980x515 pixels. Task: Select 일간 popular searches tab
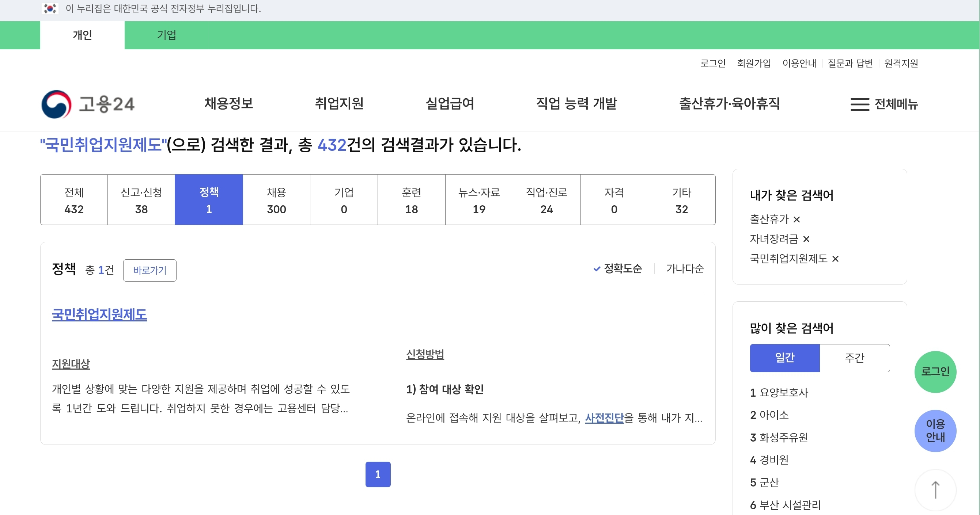click(x=784, y=358)
